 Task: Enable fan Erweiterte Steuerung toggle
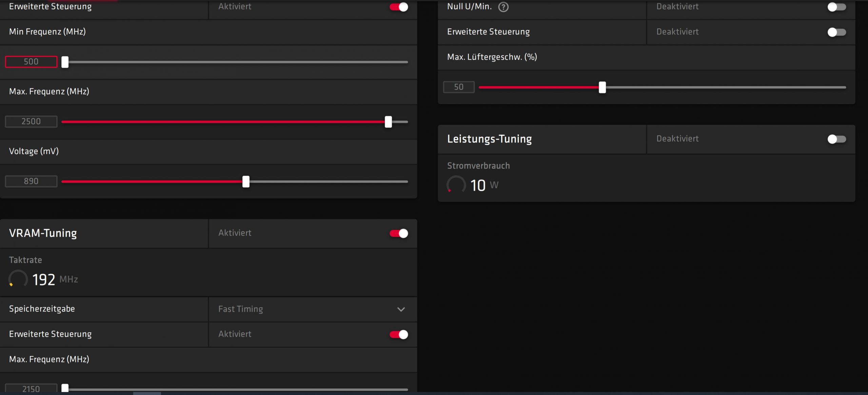(836, 32)
